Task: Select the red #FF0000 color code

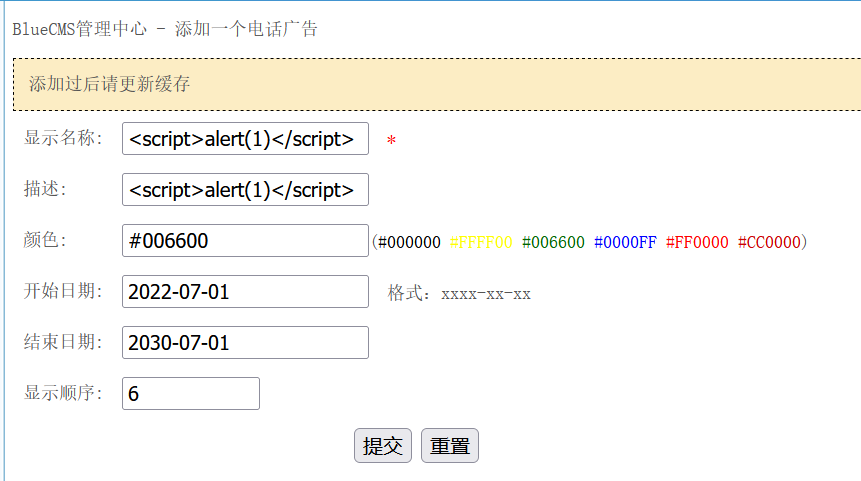Action: click(x=697, y=242)
